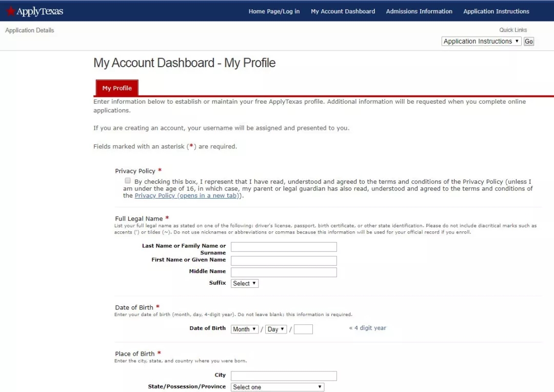
Task: Select the My Profile tab
Action: [117, 88]
